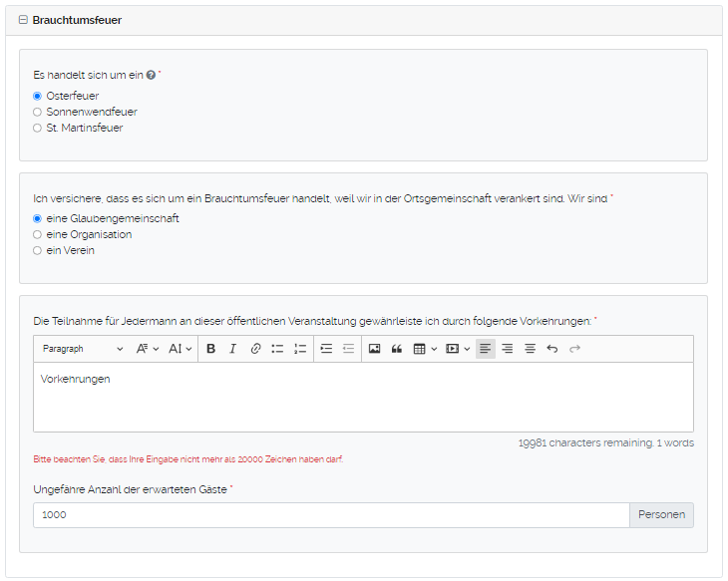The width and height of the screenshot is (728, 581).
Task: Click the expected guests number field
Action: pyautogui.click(x=330, y=514)
